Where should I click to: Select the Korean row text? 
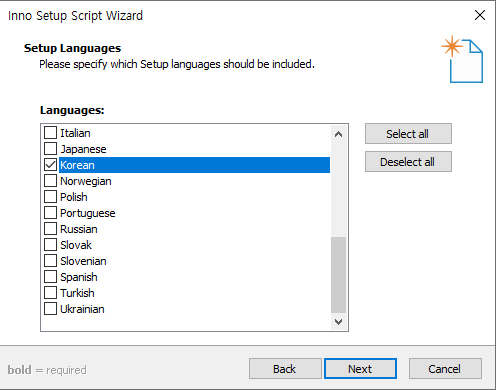[x=77, y=165]
